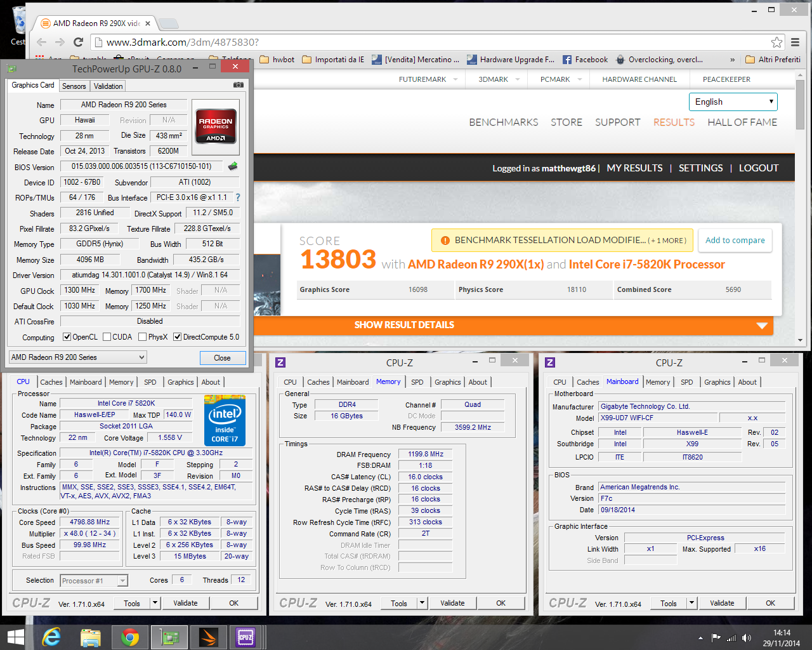Click the Bus Interface question mark icon
The image size is (812, 650).
[238, 197]
